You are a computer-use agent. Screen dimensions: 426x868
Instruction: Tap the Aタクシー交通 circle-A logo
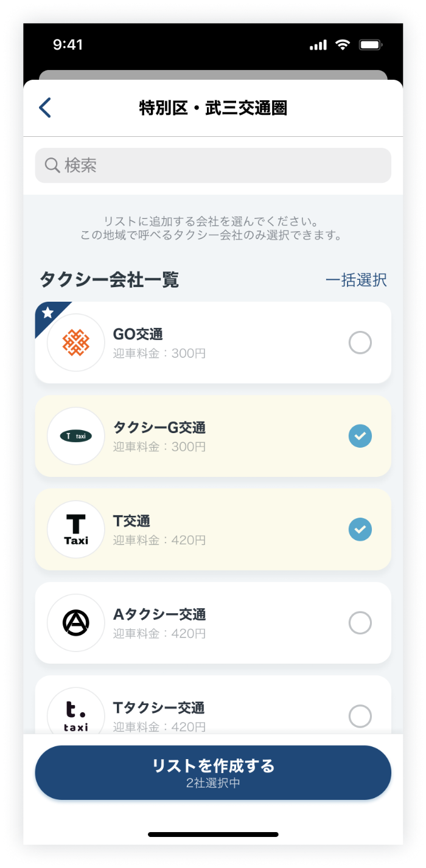(76, 622)
